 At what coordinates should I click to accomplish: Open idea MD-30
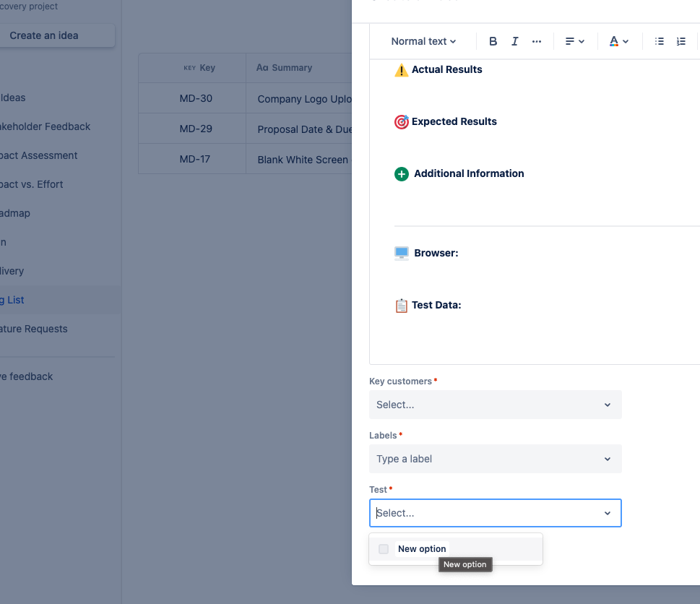pyautogui.click(x=196, y=98)
